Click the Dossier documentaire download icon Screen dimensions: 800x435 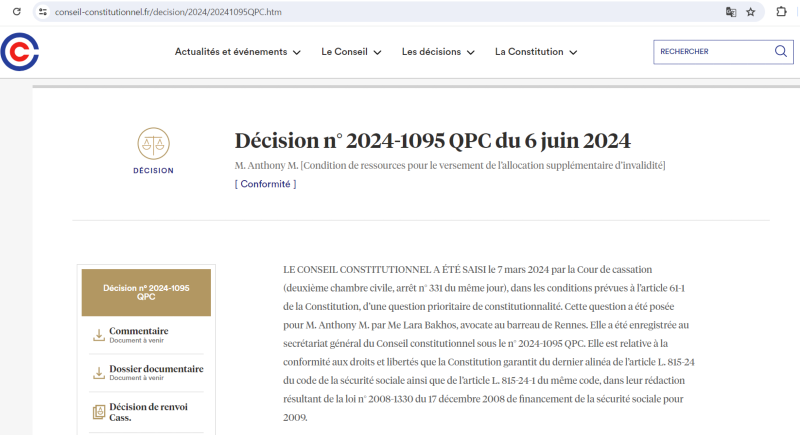point(98,373)
